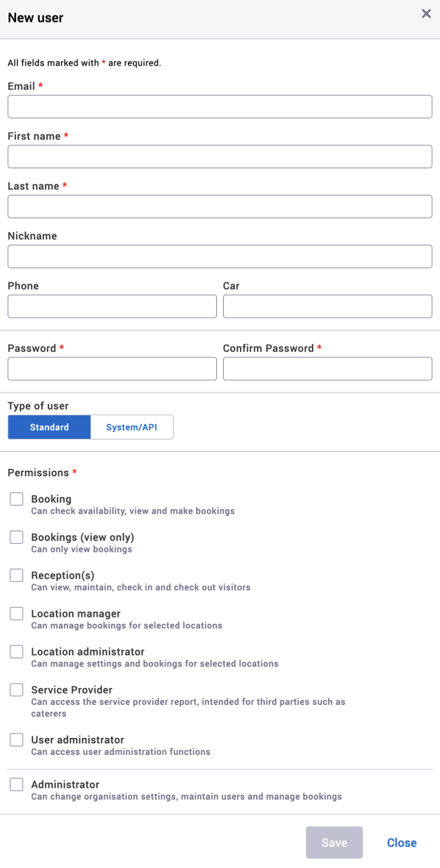Click into the First name field
This screenshot has height=868, width=440.
click(219, 156)
